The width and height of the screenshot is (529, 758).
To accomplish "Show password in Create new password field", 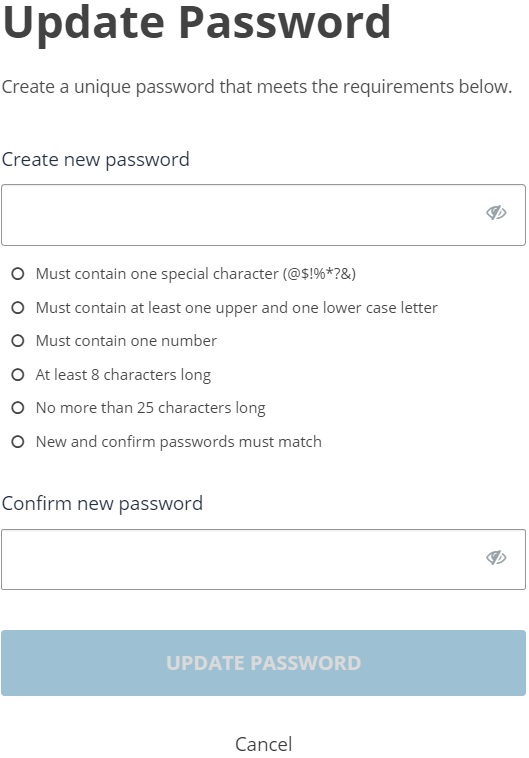I will coord(496,213).
